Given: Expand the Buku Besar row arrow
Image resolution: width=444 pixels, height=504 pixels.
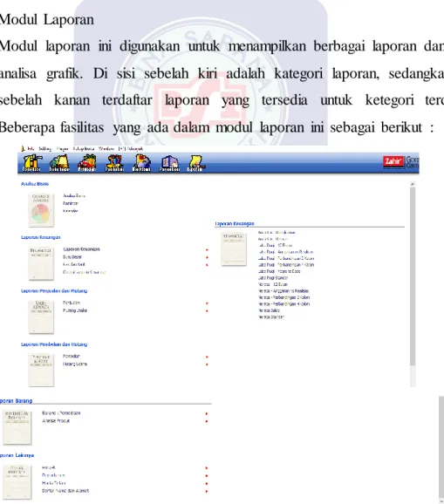Looking at the screenshot, I should pos(207,257).
